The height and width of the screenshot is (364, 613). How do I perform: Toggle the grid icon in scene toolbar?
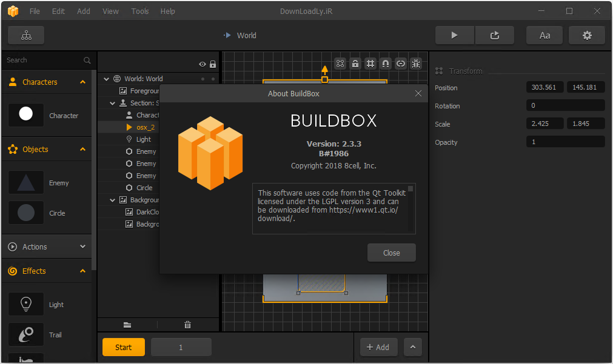(370, 64)
